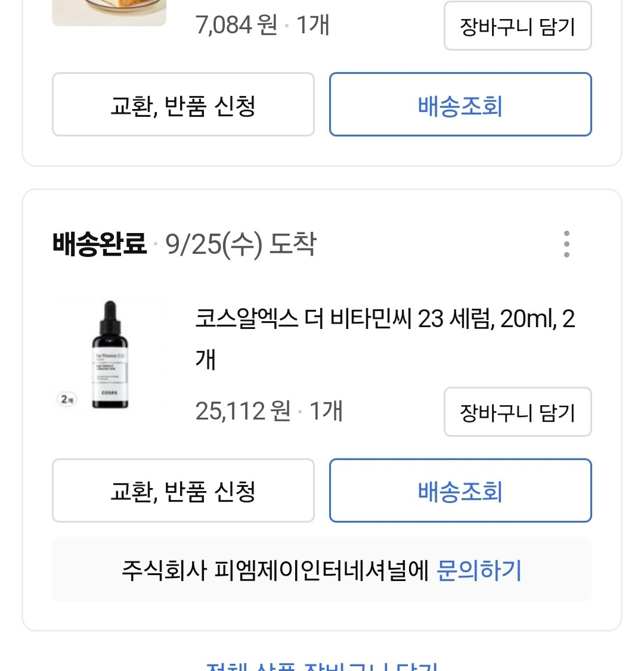The width and height of the screenshot is (644, 671).
Task: Tap the 문의하기 seller inquiry link
Action: [479, 570]
